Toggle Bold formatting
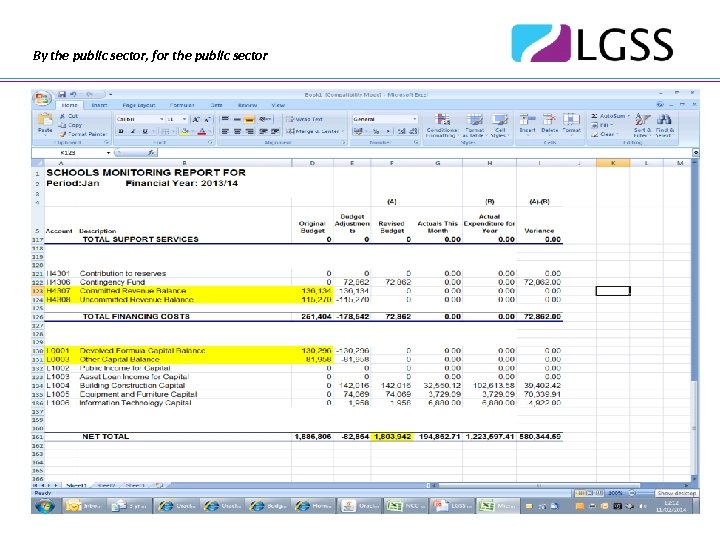 pos(121,131)
